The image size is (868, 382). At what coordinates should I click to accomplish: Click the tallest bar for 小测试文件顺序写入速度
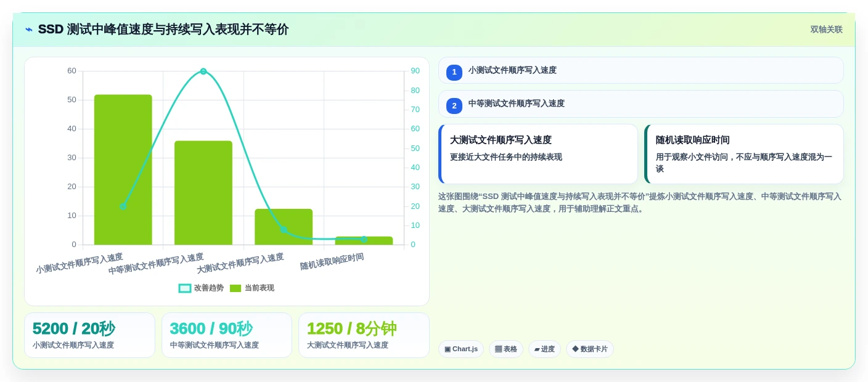123,169
